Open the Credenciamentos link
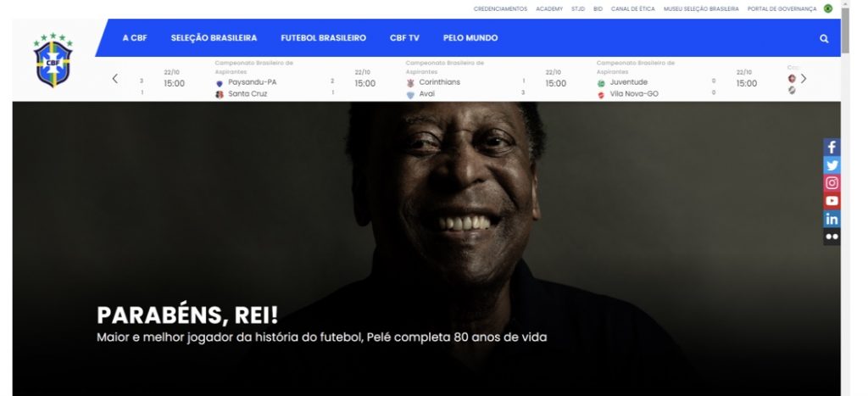The image size is (868, 396). [500, 8]
